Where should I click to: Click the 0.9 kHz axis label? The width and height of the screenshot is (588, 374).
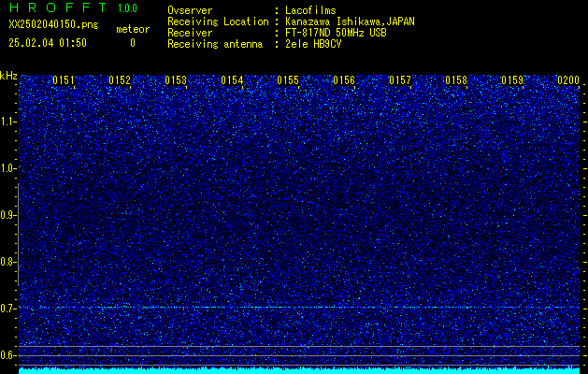[x=7, y=215]
